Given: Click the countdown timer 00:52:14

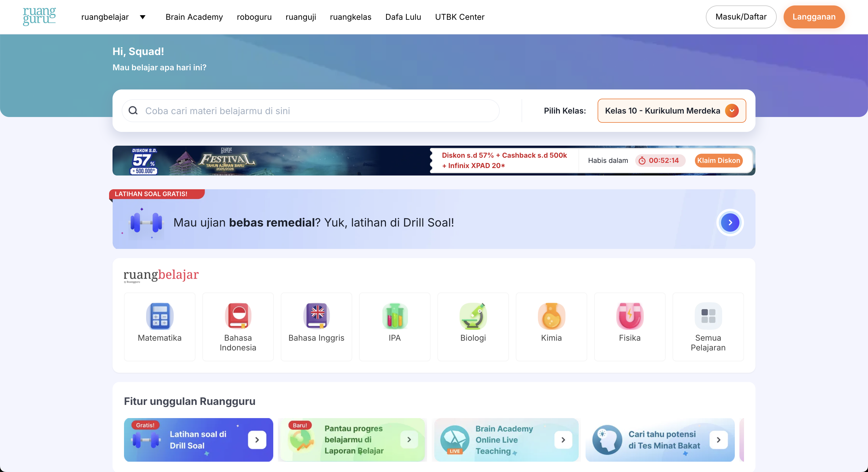Looking at the screenshot, I should [x=659, y=161].
